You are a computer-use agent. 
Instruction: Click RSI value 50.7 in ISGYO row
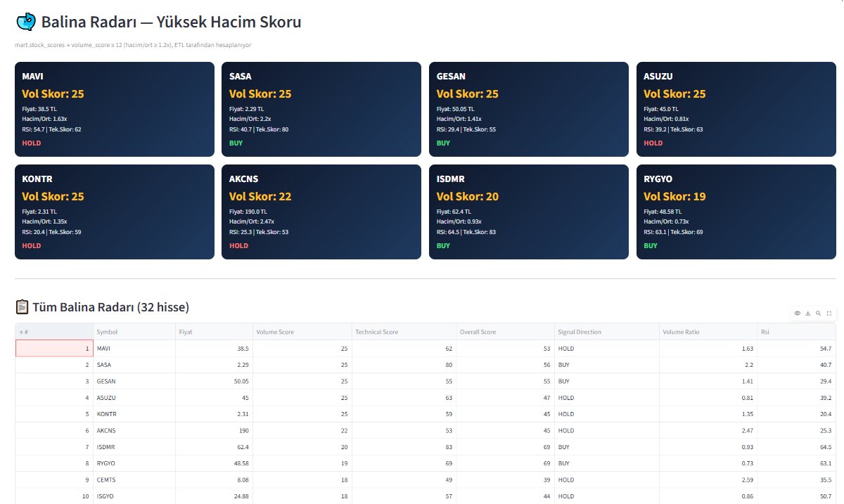click(796, 496)
